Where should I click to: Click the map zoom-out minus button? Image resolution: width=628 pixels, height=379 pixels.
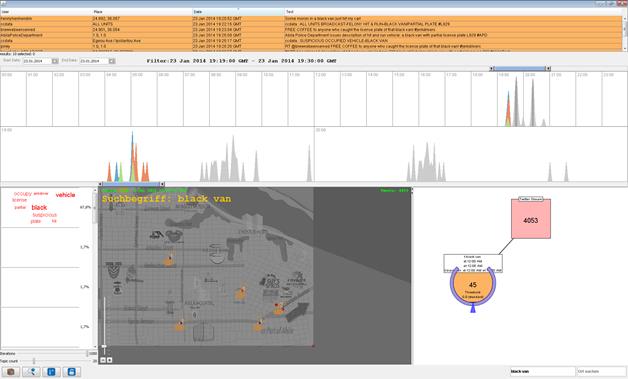click(103, 360)
